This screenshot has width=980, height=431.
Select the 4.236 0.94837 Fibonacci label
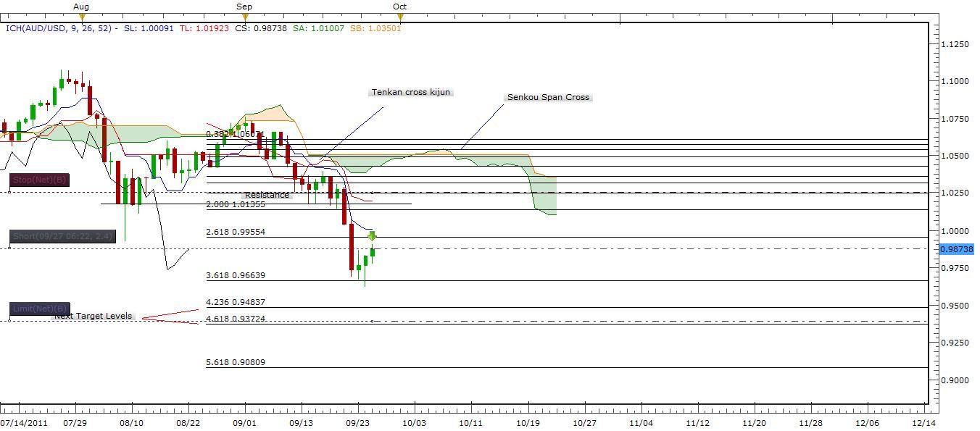click(x=236, y=302)
